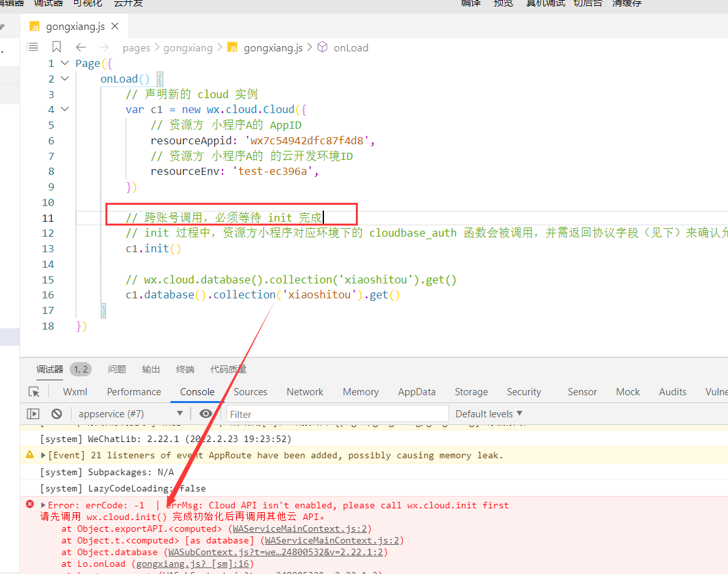The width and height of the screenshot is (728, 574).
Task: Click the JS file icon in breadcrumb
Action: [x=233, y=47]
